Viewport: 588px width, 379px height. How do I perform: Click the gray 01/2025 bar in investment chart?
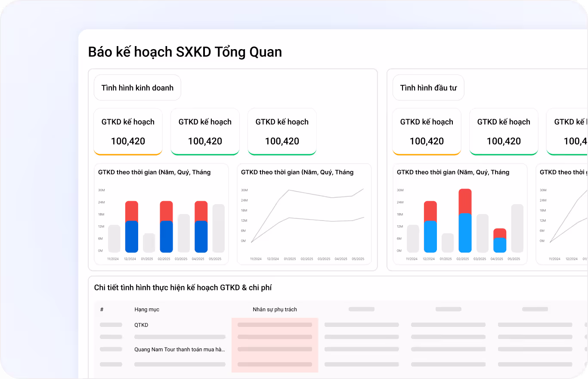pos(448,243)
